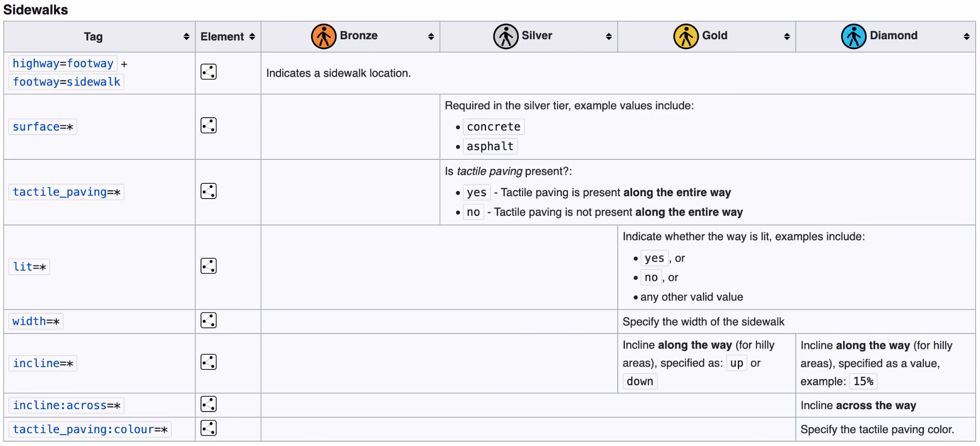This screenshot has height=446, width=980.
Task: Open the lit tag link
Action: pos(22,267)
